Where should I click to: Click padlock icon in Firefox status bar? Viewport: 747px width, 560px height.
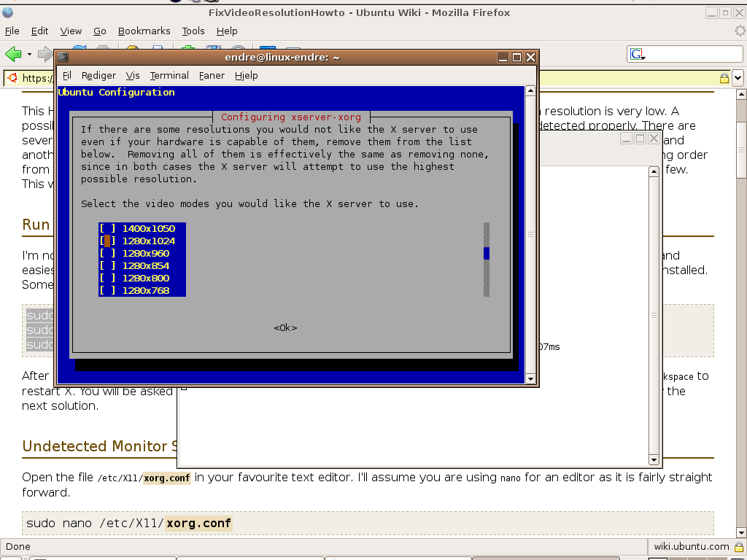point(739,547)
